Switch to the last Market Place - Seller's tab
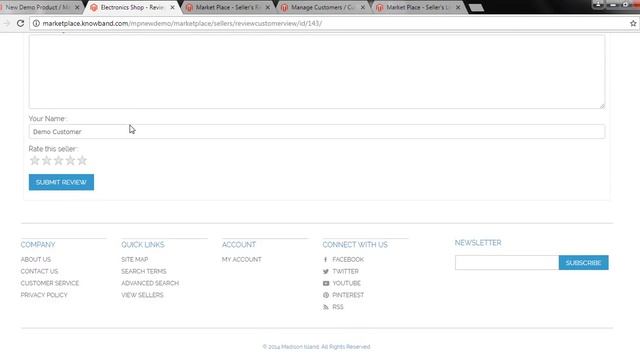640x360 pixels. pyautogui.click(x=417, y=7)
